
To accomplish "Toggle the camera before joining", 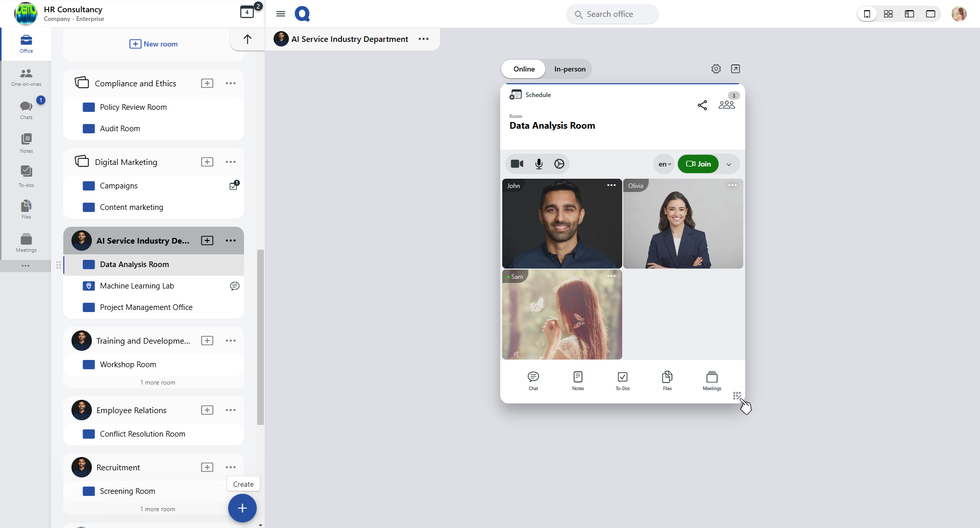I will pos(517,164).
